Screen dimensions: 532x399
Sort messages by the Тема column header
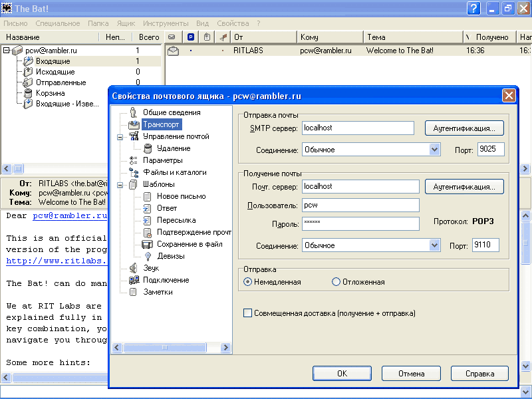click(x=413, y=37)
